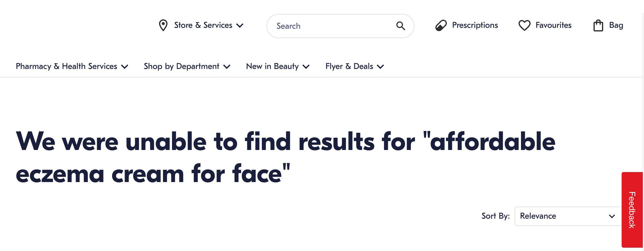This screenshot has width=644, height=251.
Task: Click the chevron next to New in Beauty
Action: [306, 67]
